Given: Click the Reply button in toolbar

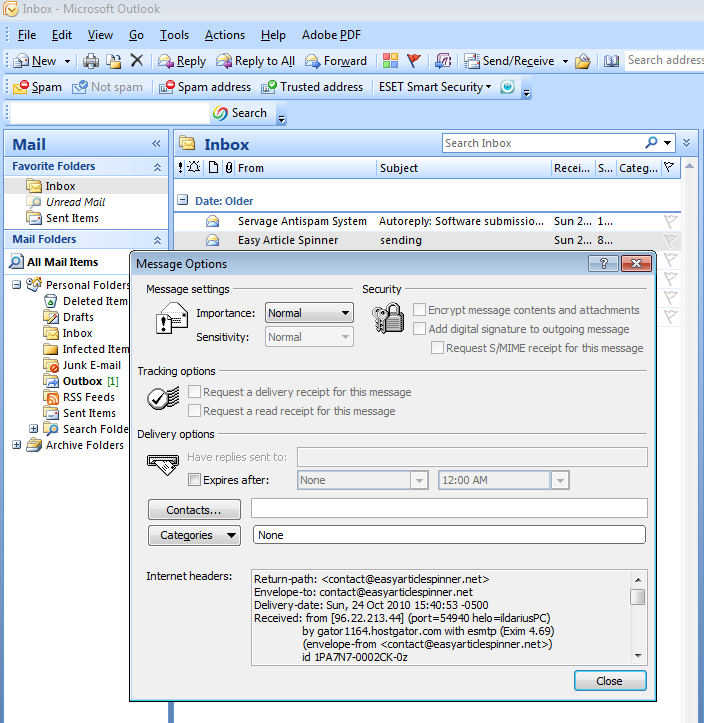Looking at the screenshot, I should point(182,61).
